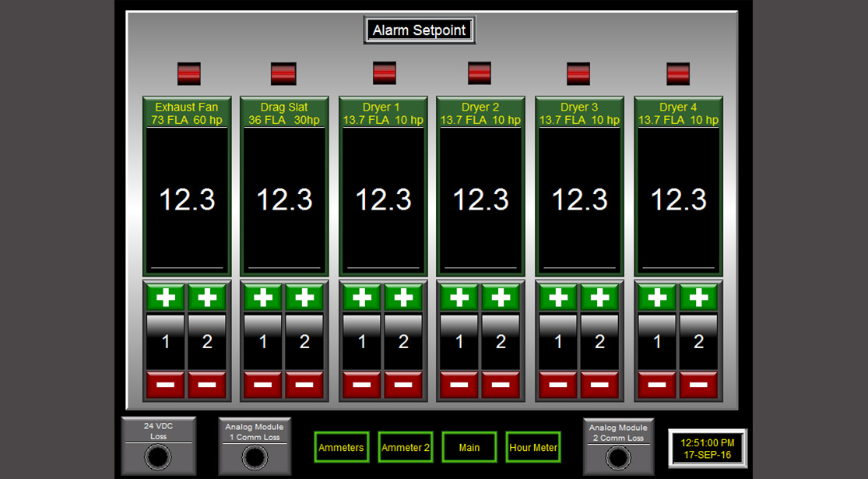Go to the Main screen

coord(469,447)
